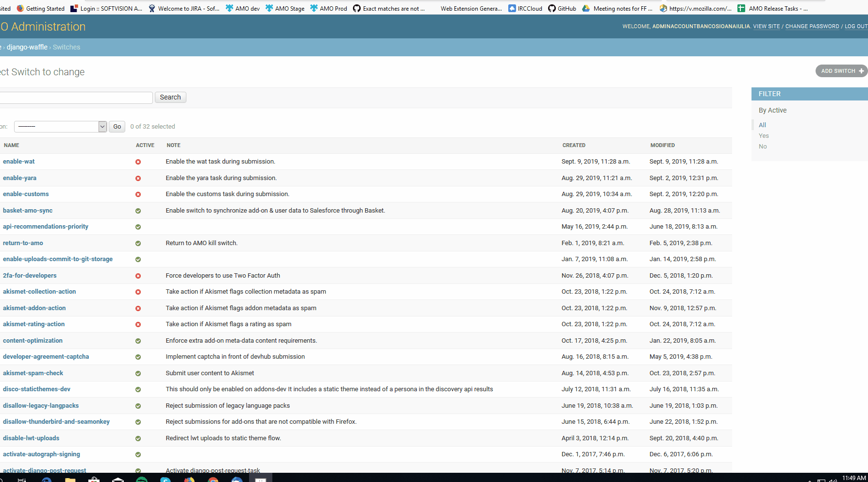Click the Change Password link
868x482 pixels.
coord(812,26)
